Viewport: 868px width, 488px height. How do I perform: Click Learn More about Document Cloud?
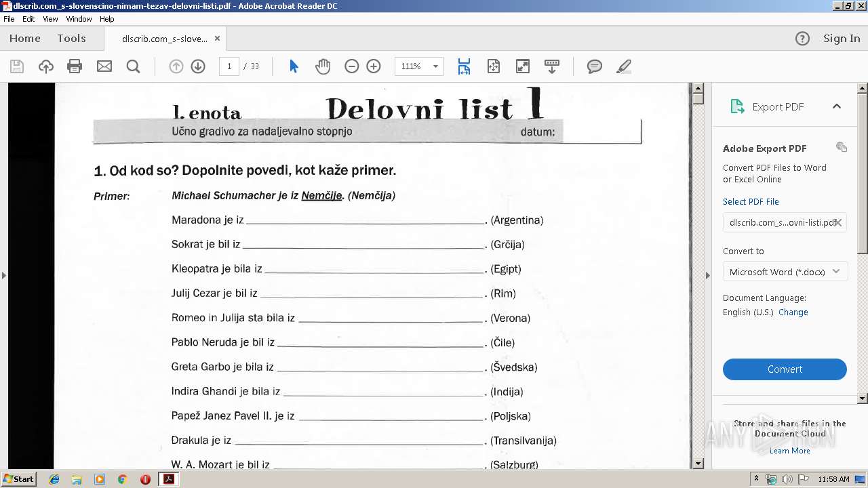(x=790, y=451)
